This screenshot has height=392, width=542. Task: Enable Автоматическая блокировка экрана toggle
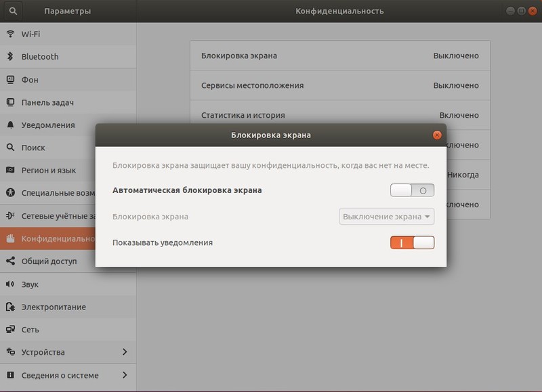point(412,190)
